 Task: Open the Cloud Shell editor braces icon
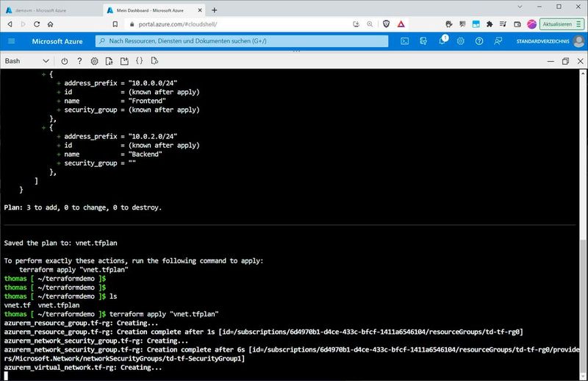point(139,60)
